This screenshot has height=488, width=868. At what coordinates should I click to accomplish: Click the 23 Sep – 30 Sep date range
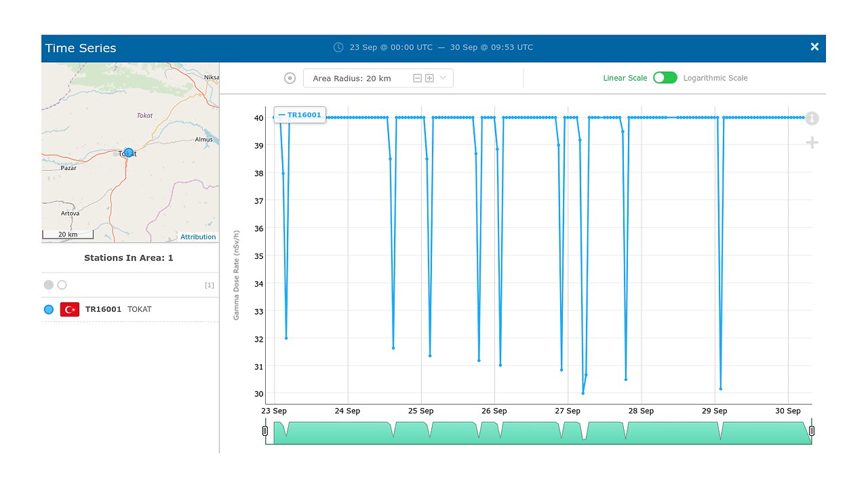tap(441, 47)
